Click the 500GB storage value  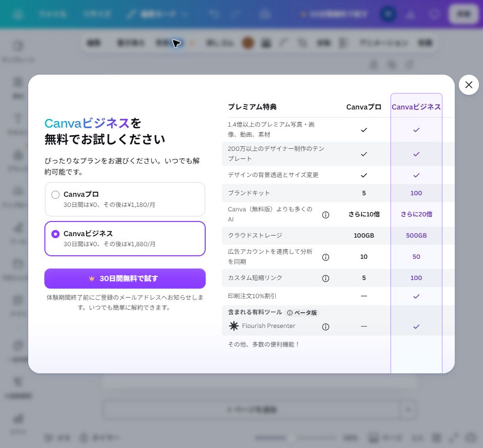pyautogui.click(x=416, y=236)
